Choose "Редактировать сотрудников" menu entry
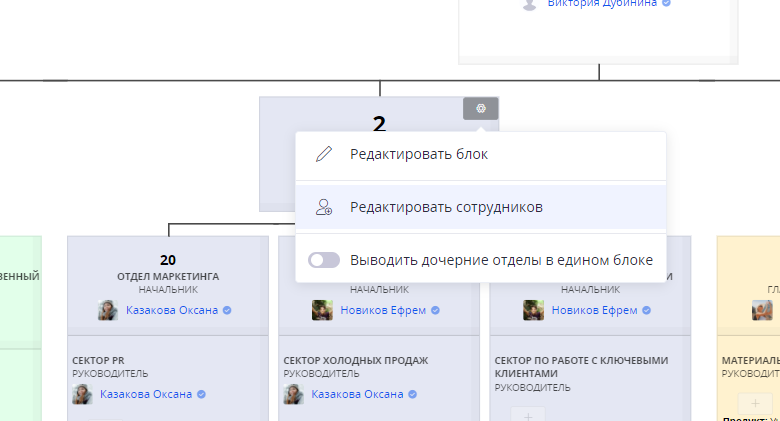This screenshot has width=780, height=421. point(481,207)
